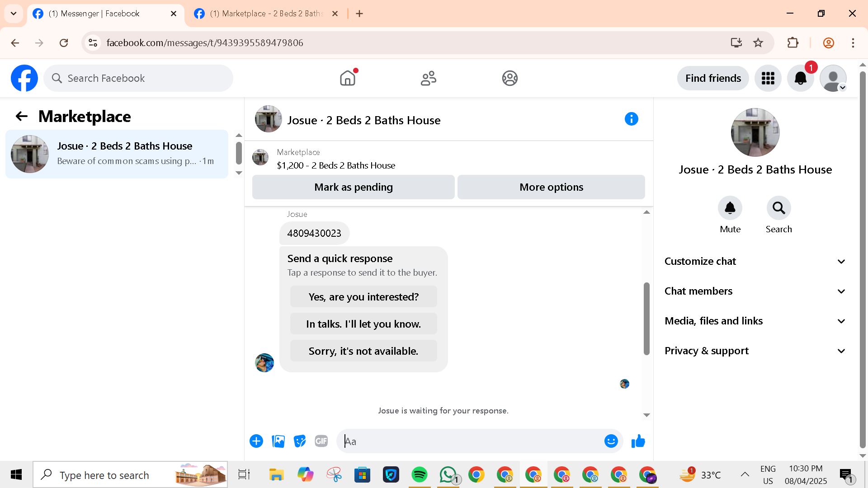Screen dimensions: 868x488
Task: Click the blue plus more-actions icon
Action: coord(256,441)
